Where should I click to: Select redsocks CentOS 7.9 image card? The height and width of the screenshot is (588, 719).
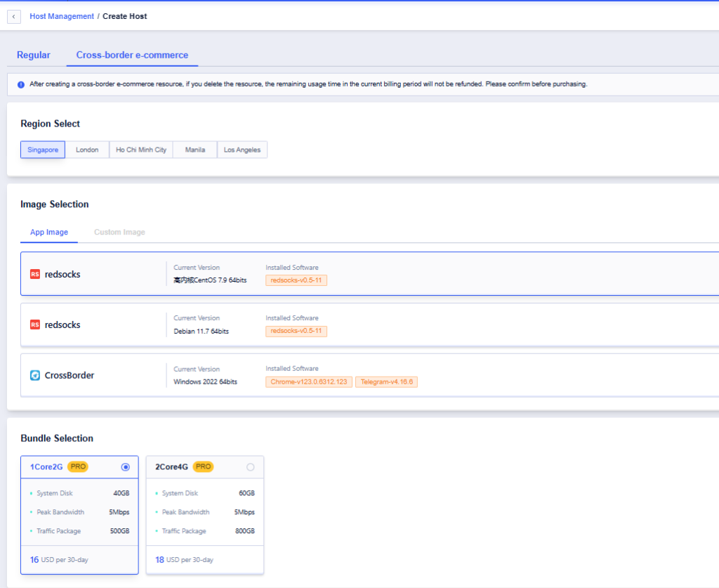coord(369,274)
